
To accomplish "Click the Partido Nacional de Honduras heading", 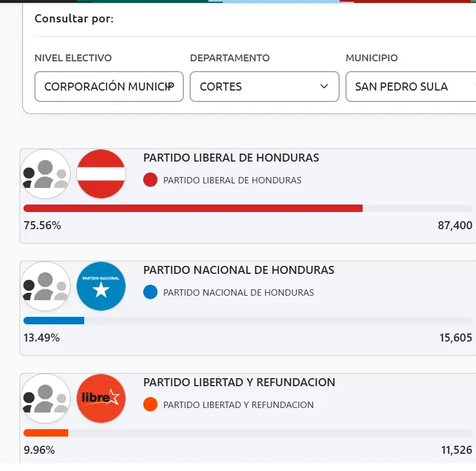I will (238, 270).
